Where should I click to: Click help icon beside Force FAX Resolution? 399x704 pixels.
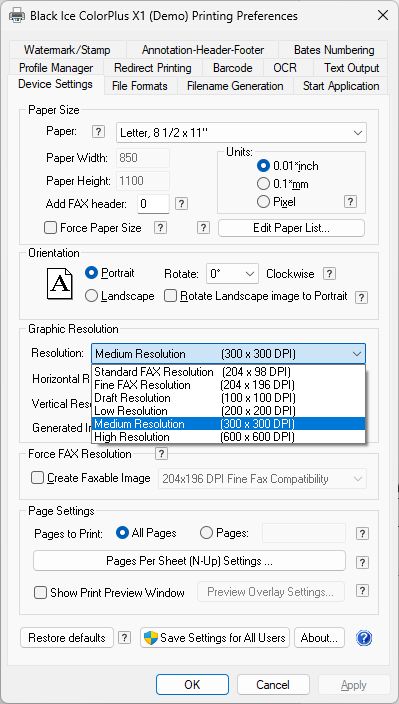point(161,454)
